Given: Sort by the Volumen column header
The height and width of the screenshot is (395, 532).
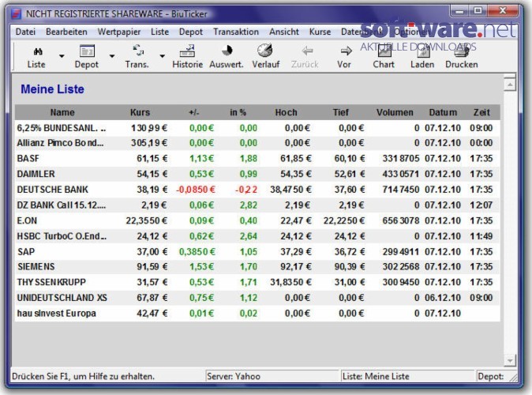Looking at the screenshot, I should tap(395, 112).
